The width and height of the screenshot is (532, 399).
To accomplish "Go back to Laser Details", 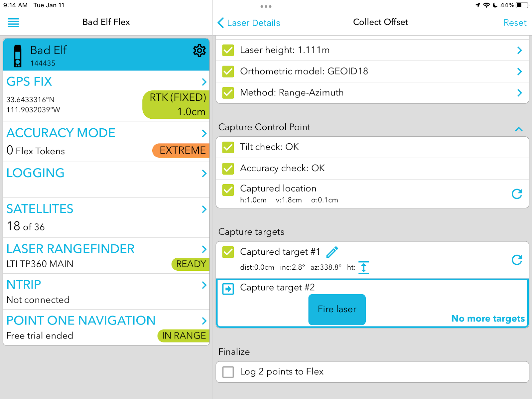I will [249, 23].
